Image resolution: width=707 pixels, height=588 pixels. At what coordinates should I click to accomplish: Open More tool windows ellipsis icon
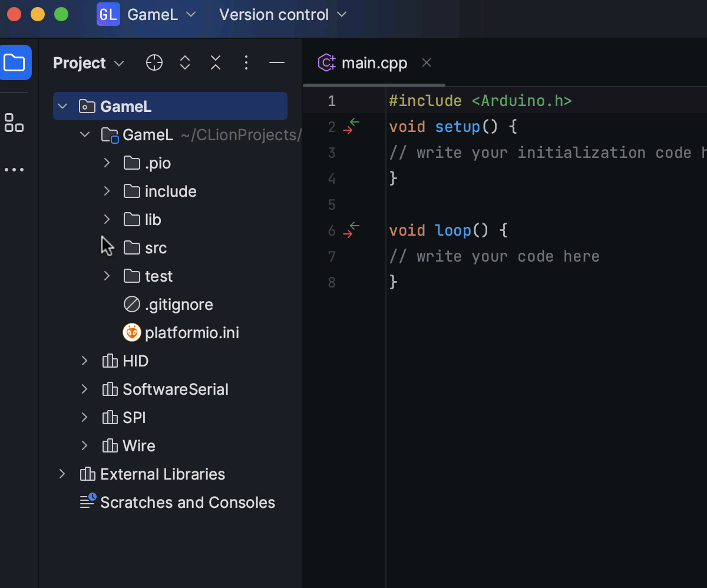pyautogui.click(x=14, y=170)
